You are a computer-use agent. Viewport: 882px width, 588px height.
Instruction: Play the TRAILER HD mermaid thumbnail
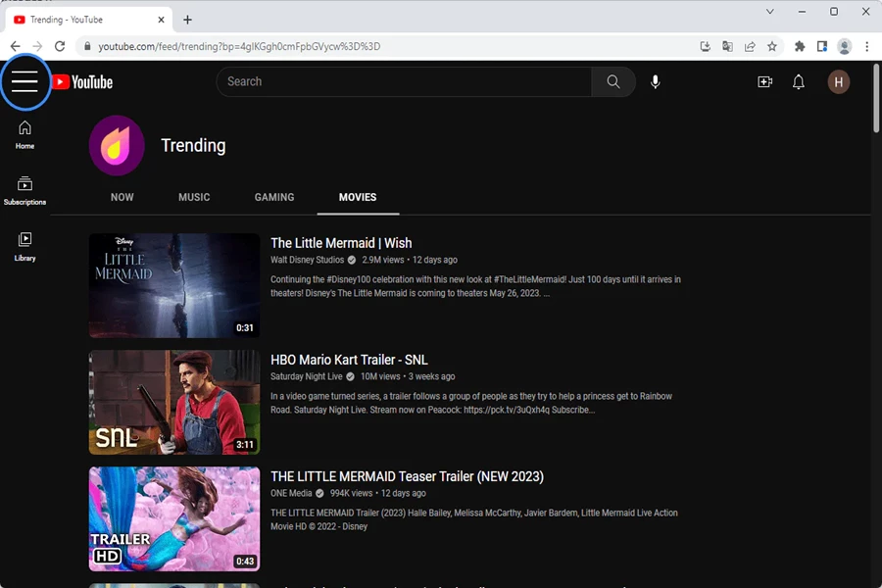[x=174, y=518]
